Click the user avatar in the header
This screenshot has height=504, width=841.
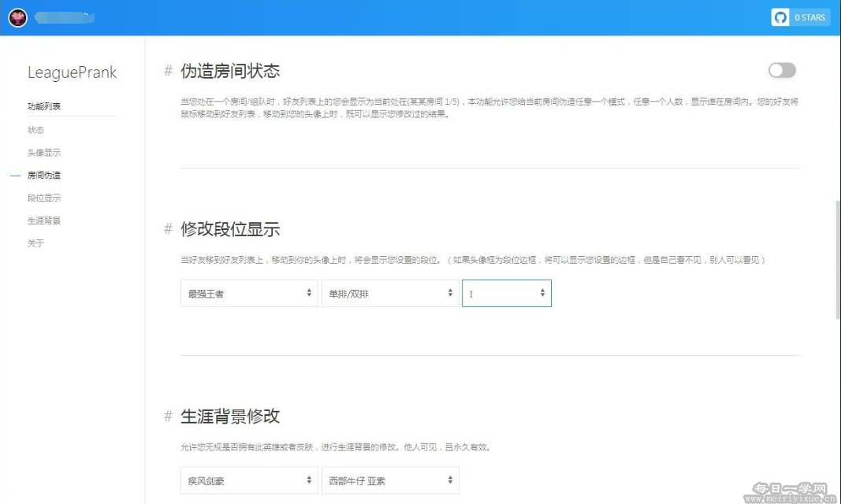pyautogui.click(x=17, y=17)
